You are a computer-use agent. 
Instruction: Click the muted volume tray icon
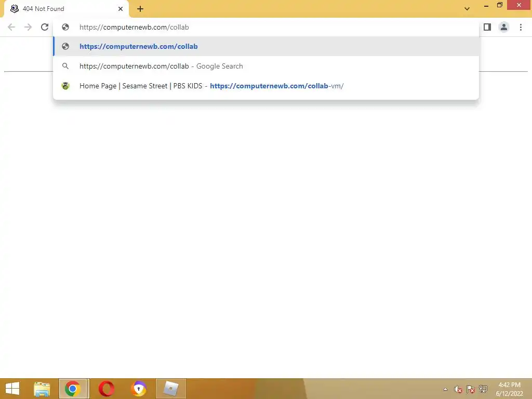pos(458,389)
